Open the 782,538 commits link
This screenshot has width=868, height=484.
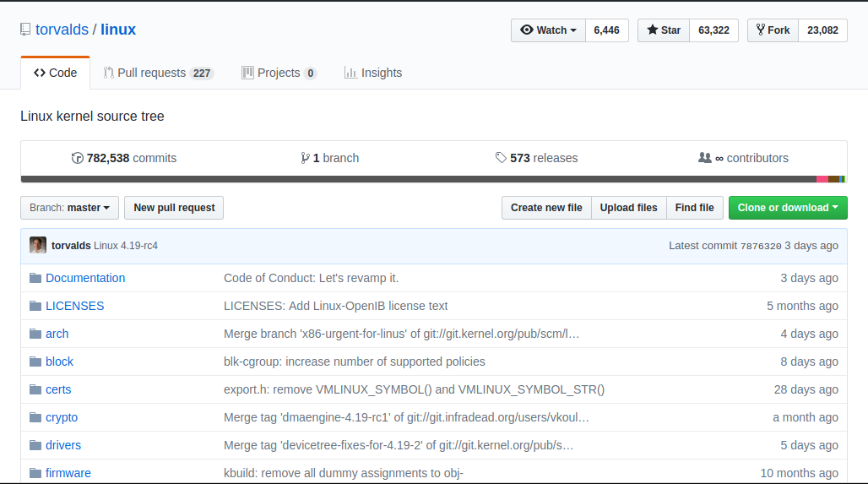click(x=124, y=159)
